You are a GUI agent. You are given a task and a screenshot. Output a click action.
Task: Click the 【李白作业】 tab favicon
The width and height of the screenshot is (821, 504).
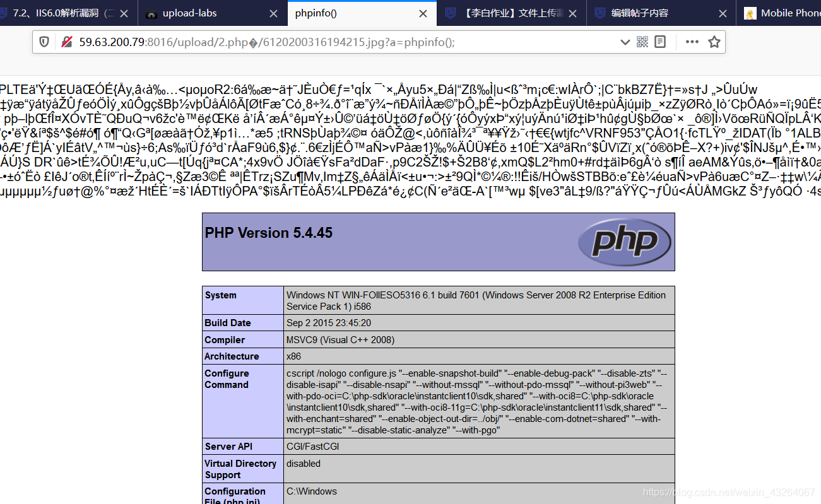pos(451,13)
